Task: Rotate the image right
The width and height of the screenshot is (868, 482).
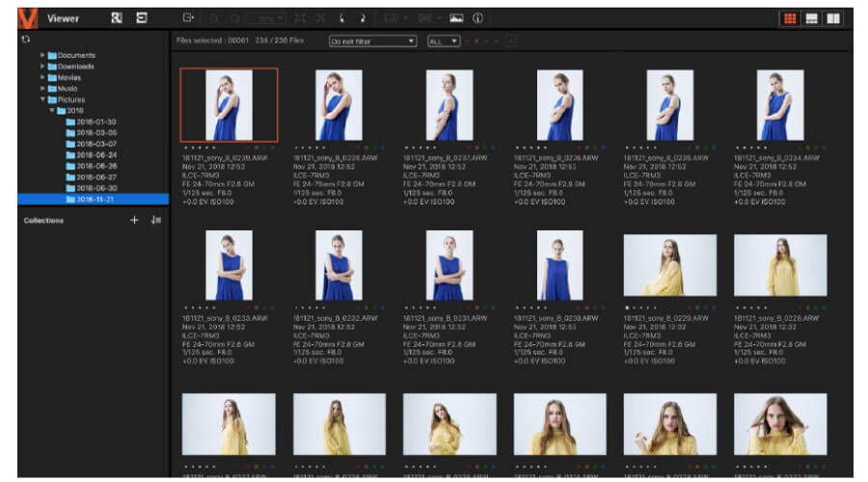Action: [363, 18]
